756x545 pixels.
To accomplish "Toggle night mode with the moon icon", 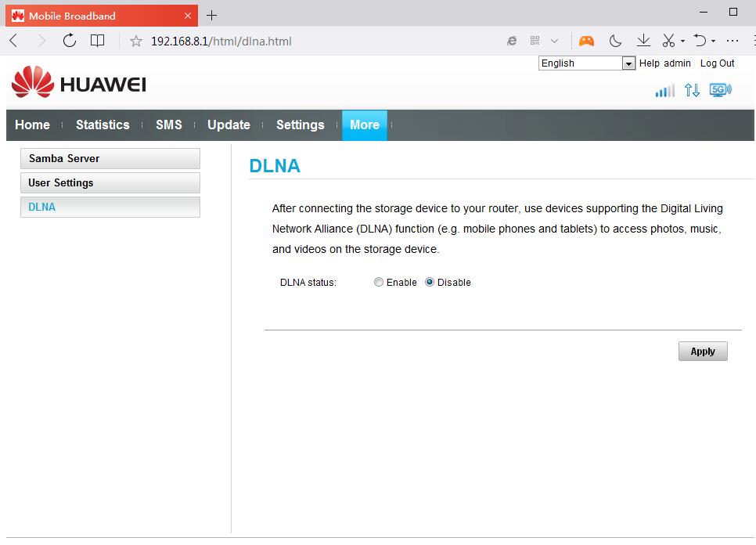I will click(x=616, y=41).
